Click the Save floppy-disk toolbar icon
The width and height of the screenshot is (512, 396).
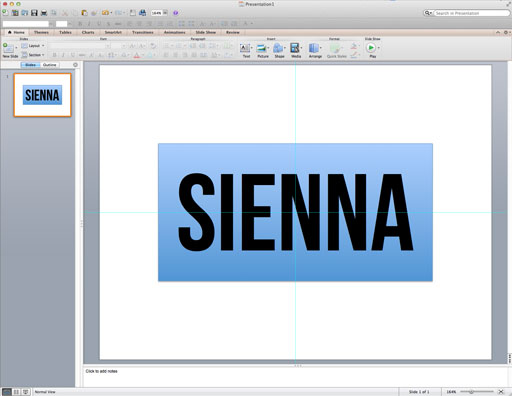34,13
